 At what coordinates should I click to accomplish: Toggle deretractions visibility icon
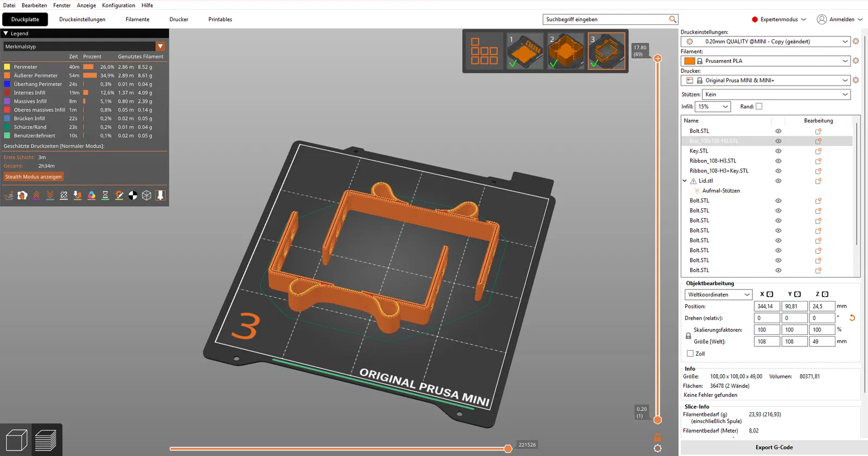click(50, 195)
